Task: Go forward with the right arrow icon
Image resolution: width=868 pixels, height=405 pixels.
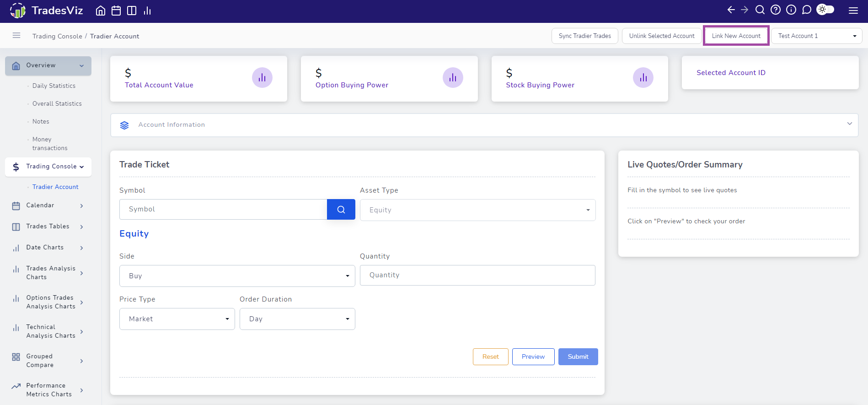Action: click(x=745, y=10)
